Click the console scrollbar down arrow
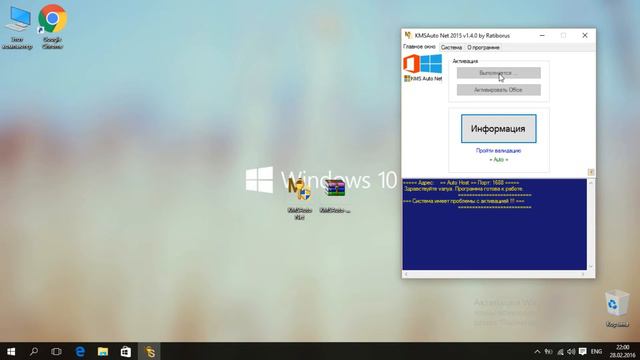 [x=591, y=267]
